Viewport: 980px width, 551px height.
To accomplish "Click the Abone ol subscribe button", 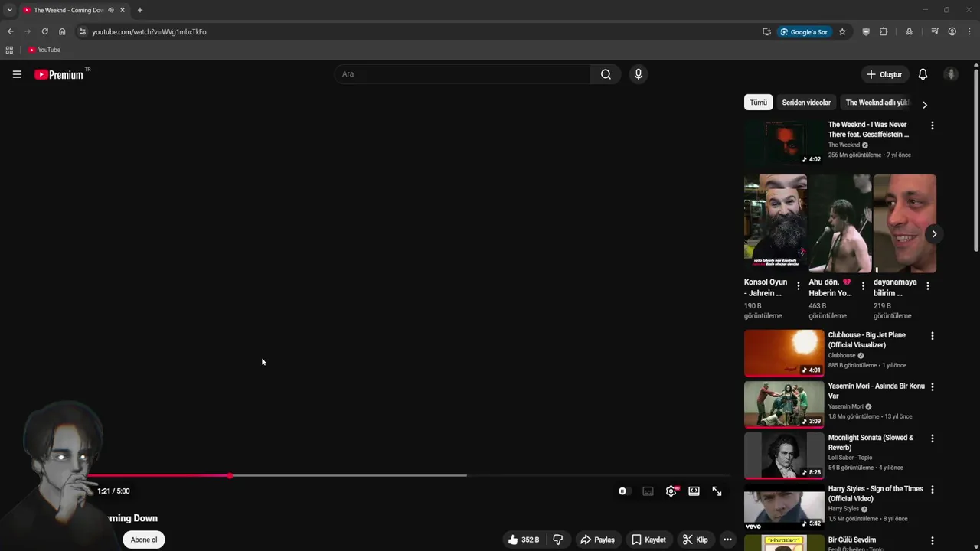I will pos(143,540).
